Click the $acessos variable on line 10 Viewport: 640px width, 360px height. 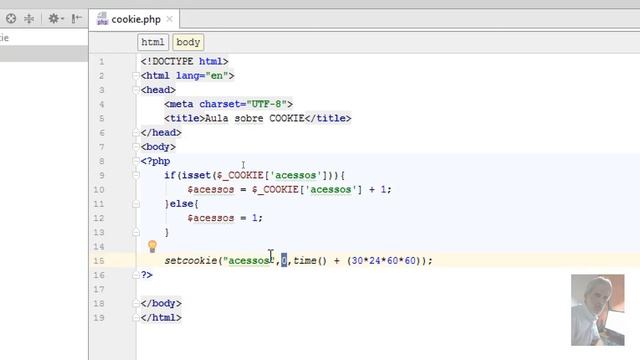coord(211,189)
